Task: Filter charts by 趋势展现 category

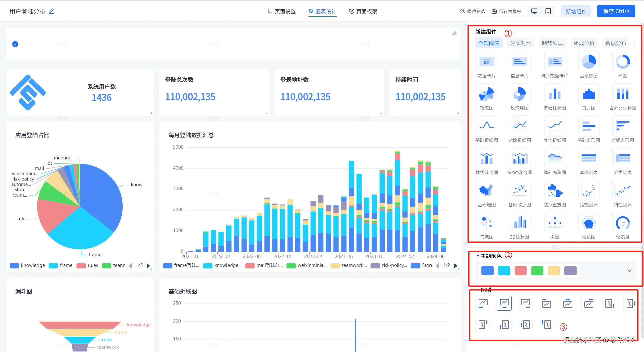Action: click(x=552, y=43)
